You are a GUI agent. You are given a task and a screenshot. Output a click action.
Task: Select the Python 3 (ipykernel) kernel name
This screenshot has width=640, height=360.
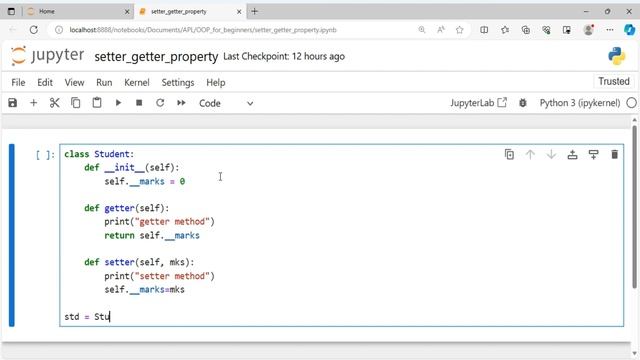[580, 103]
